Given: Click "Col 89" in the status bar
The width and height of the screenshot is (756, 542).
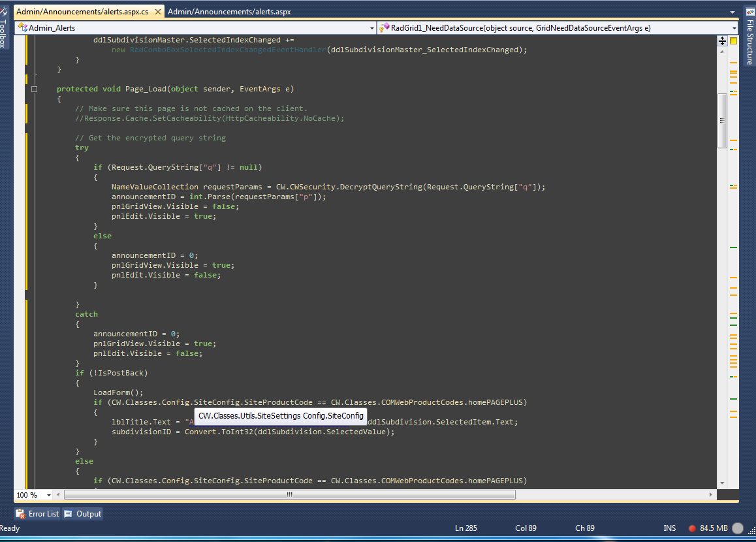Looking at the screenshot, I should pos(526,528).
